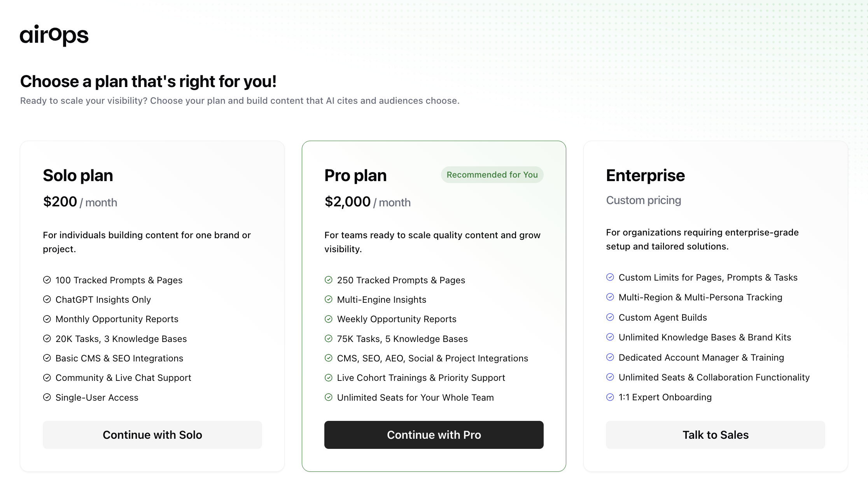Click the AirOps logo

coord(54,35)
